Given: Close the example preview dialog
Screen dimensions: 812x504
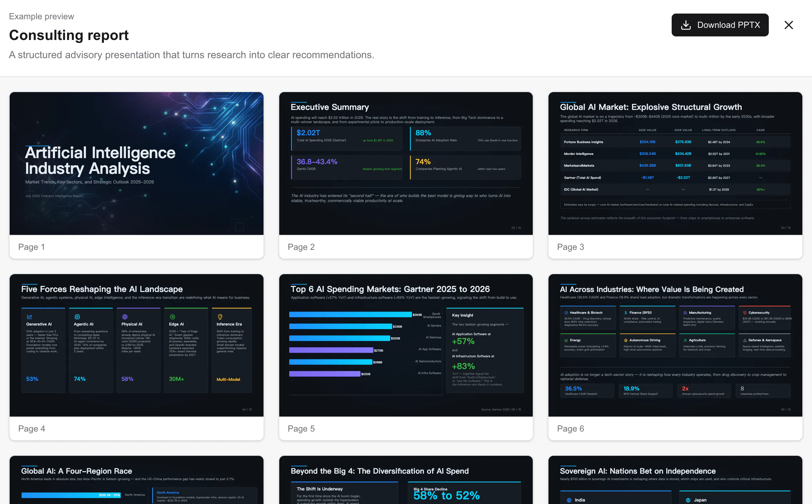Looking at the screenshot, I should [x=789, y=25].
